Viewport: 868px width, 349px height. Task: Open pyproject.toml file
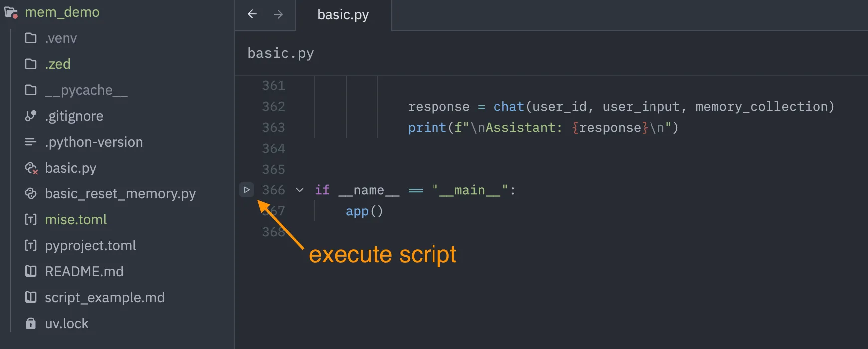(90, 246)
